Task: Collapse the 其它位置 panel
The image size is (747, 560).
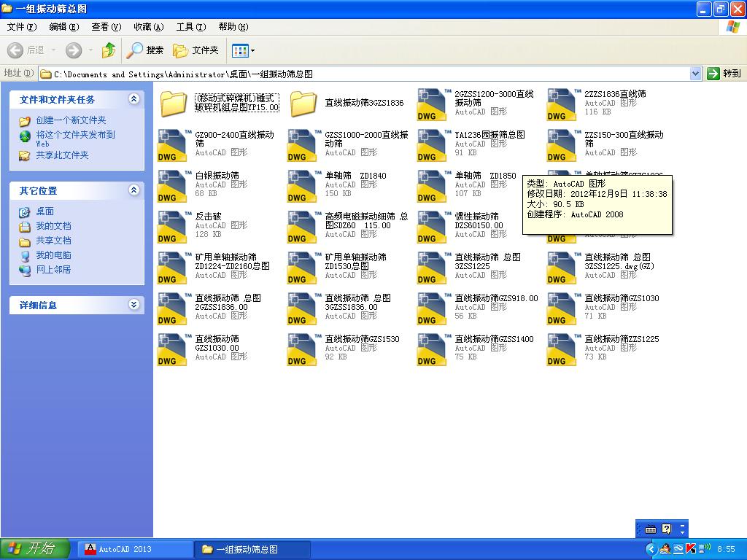Action: (x=134, y=190)
